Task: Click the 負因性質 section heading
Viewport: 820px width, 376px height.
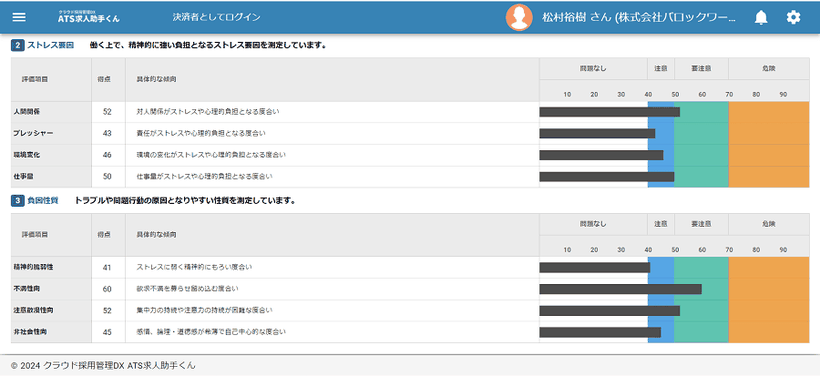Action: click(42, 200)
